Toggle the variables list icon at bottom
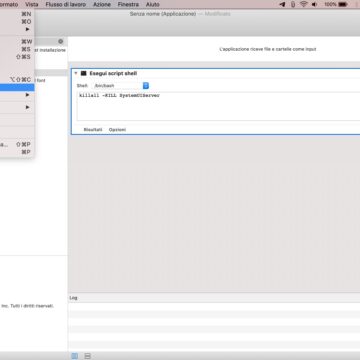The image size is (360, 360). click(87, 356)
